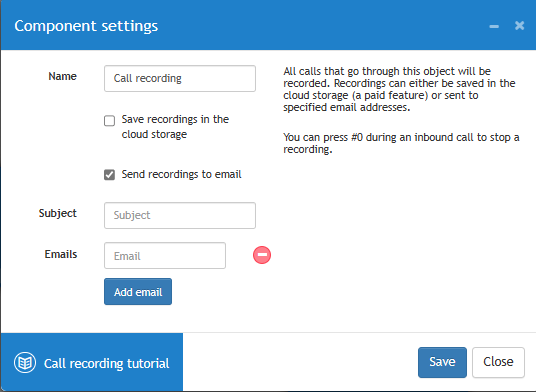The width and height of the screenshot is (536, 392).
Task: Click into the Subject input field
Action: [x=180, y=215]
